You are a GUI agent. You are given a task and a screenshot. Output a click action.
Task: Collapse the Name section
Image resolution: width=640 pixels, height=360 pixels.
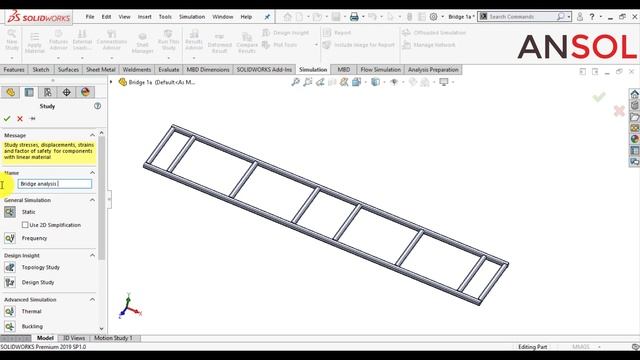point(92,173)
